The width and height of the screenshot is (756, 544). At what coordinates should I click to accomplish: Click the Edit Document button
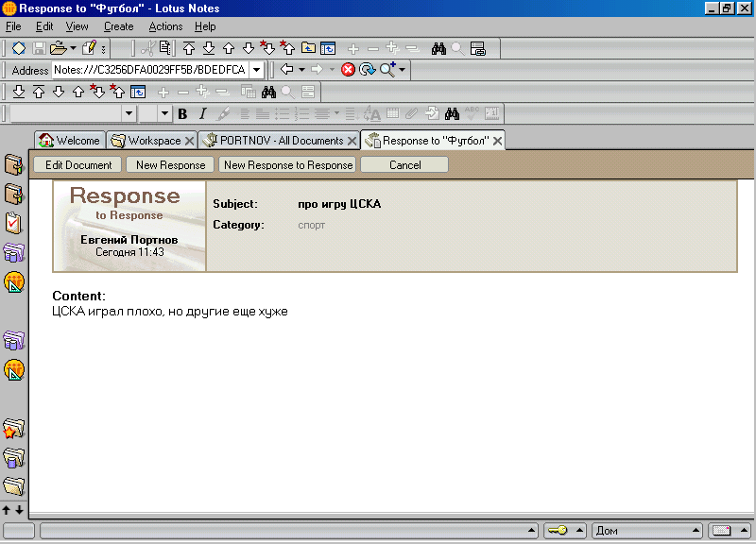(x=78, y=164)
